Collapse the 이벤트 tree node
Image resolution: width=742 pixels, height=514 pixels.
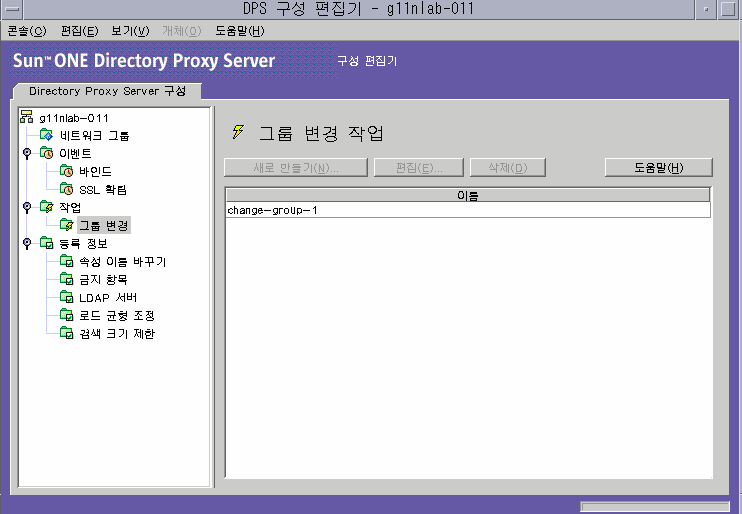27,153
